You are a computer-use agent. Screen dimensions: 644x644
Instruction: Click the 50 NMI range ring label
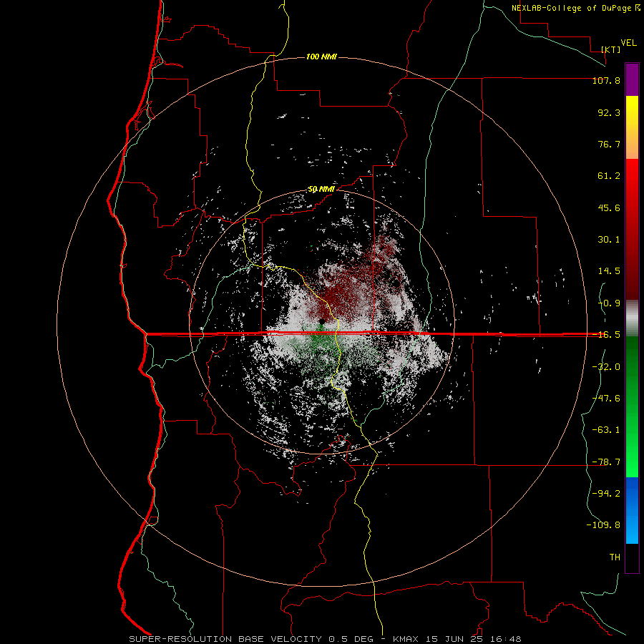pos(321,190)
